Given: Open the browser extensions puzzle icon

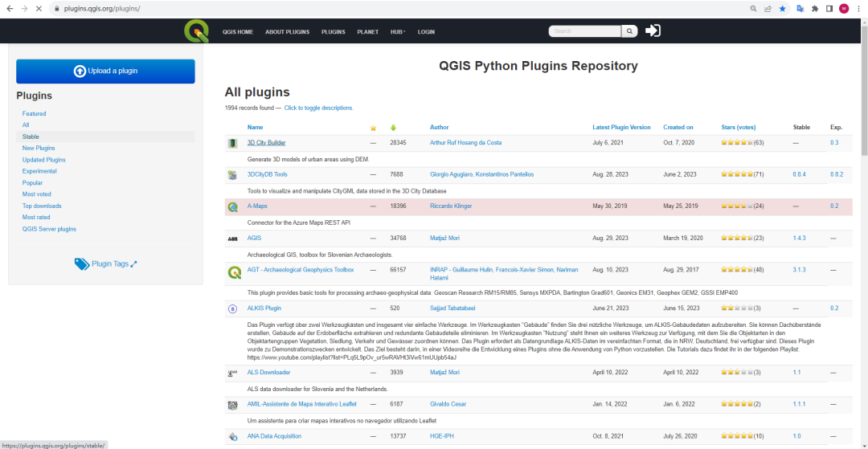Looking at the screenshot, I should click(815, 9).
